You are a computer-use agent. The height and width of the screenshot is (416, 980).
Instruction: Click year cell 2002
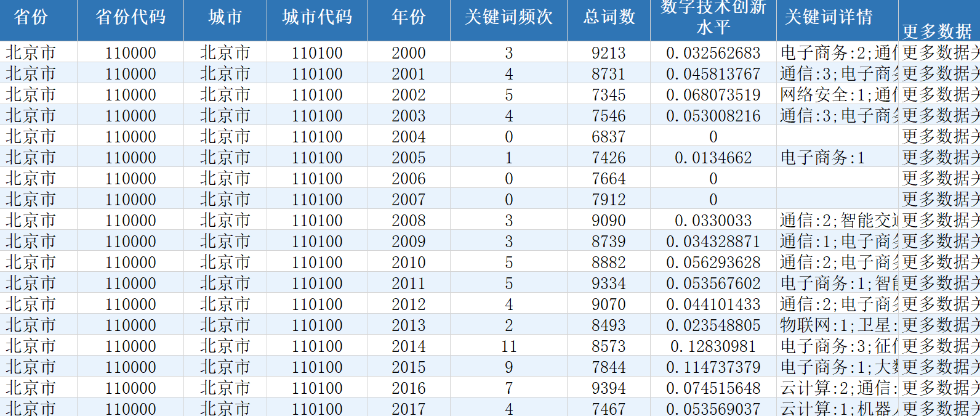click(409, 95)
